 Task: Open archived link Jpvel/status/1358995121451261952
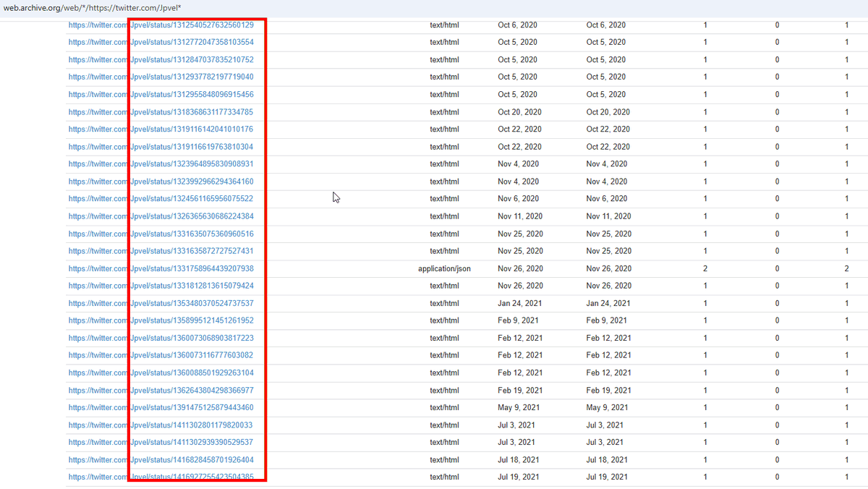tap(161, 320)
